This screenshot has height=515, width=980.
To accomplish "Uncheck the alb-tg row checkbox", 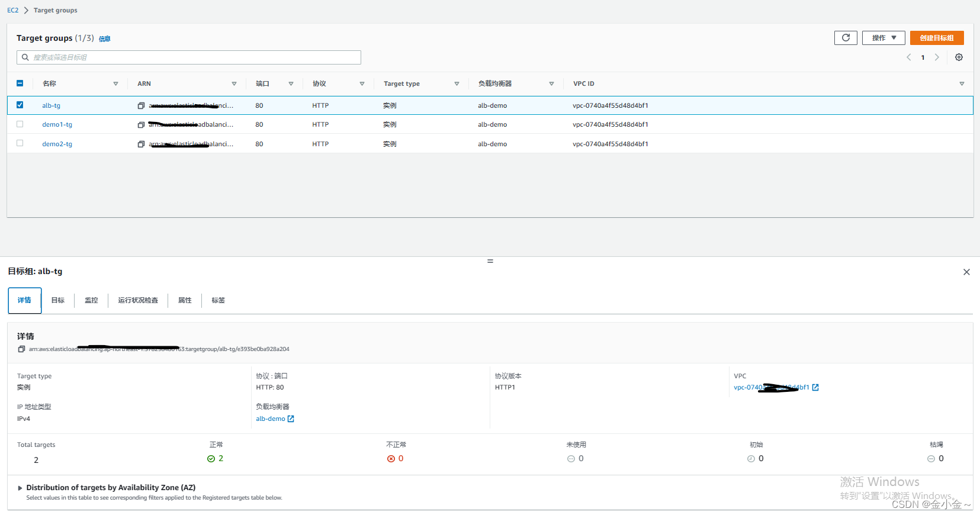I will 20,105.
